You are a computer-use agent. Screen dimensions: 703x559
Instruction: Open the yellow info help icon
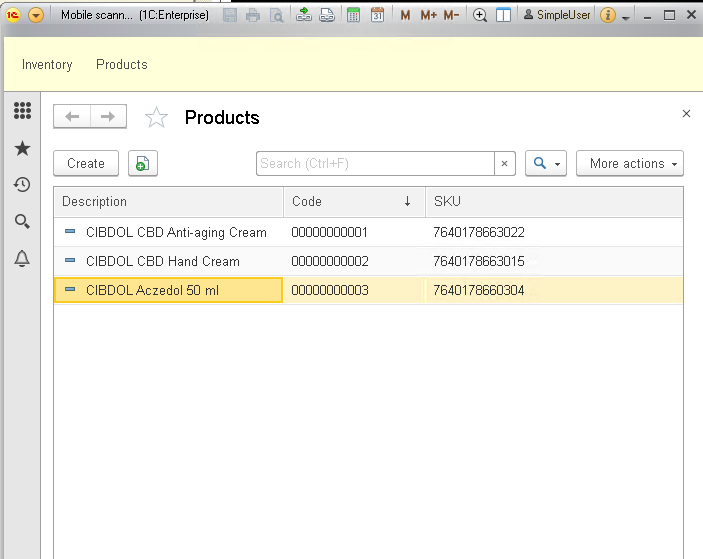pyautogui.click(x=608, y=15)
